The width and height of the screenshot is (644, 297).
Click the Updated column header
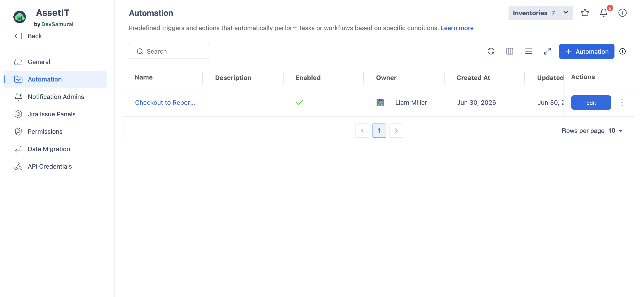pos(550,78)
